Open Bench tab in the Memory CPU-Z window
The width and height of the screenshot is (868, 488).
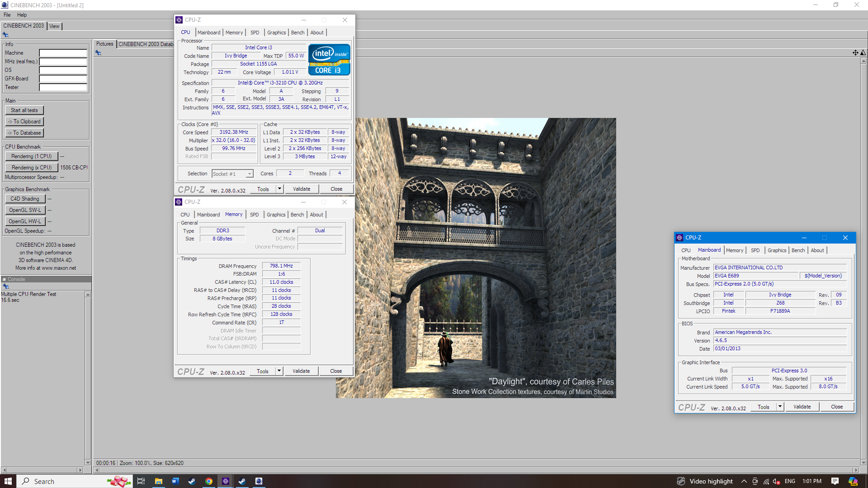(297, 215)
